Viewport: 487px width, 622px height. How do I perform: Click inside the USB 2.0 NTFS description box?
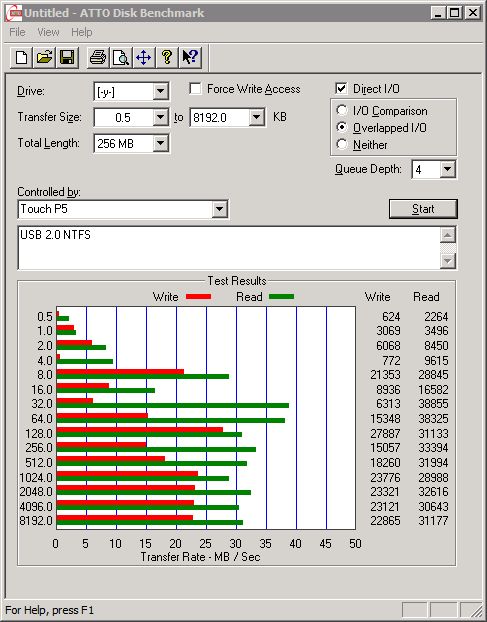pyautogui.click(x=229, y=248)
